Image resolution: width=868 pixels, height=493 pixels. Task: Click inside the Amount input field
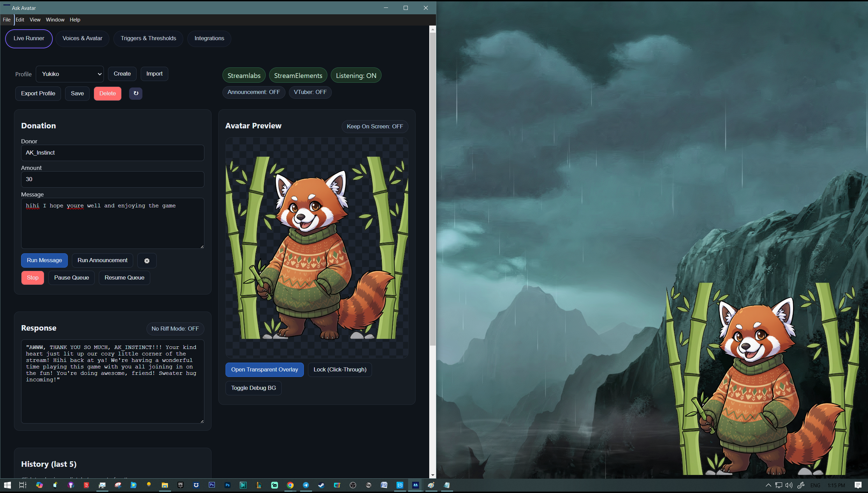pos(112,179)
